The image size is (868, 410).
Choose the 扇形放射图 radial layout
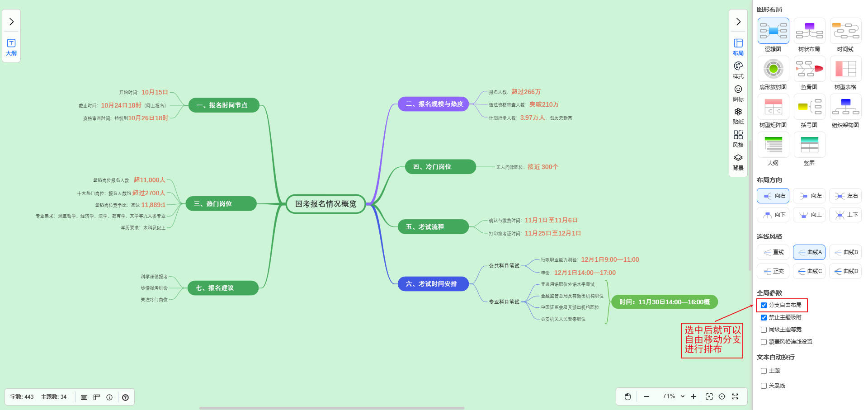(x=773, y=69)
